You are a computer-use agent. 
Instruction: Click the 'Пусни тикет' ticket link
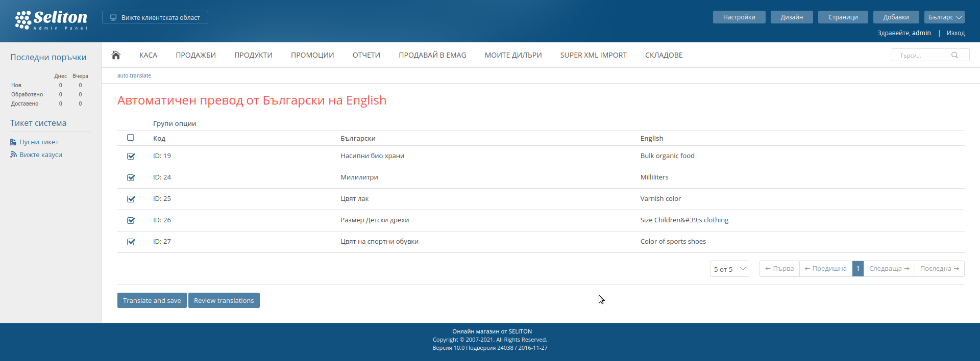click(39, 142)
